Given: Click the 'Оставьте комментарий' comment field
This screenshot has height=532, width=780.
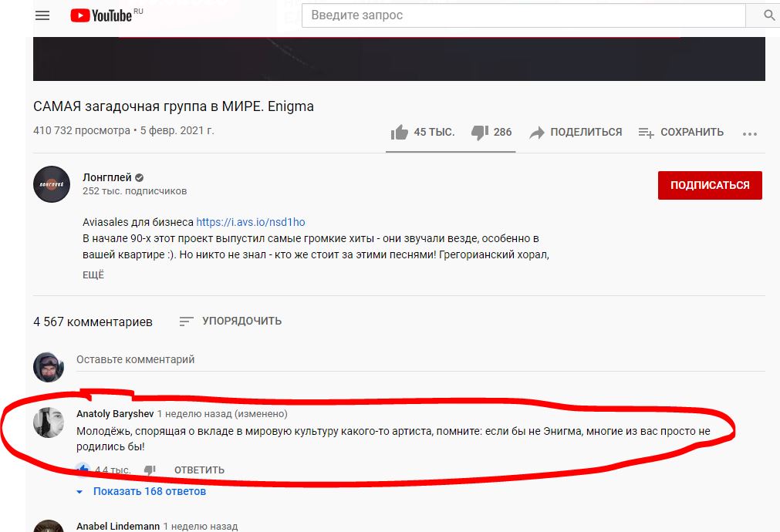Looking at the screenshot, I should click(x=420, y=359).
